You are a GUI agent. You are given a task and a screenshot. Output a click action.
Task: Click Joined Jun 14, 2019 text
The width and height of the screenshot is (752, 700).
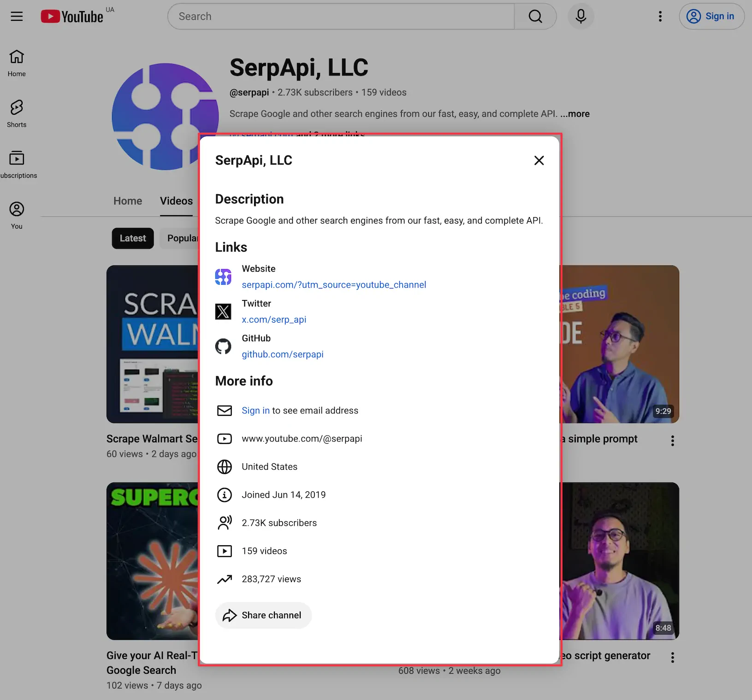[284, 495]
